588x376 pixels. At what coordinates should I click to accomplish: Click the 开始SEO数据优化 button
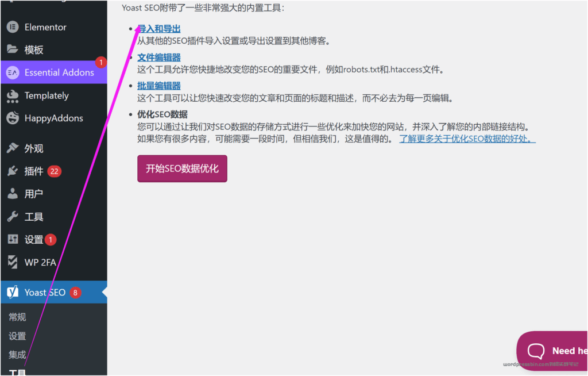[182, 168]
